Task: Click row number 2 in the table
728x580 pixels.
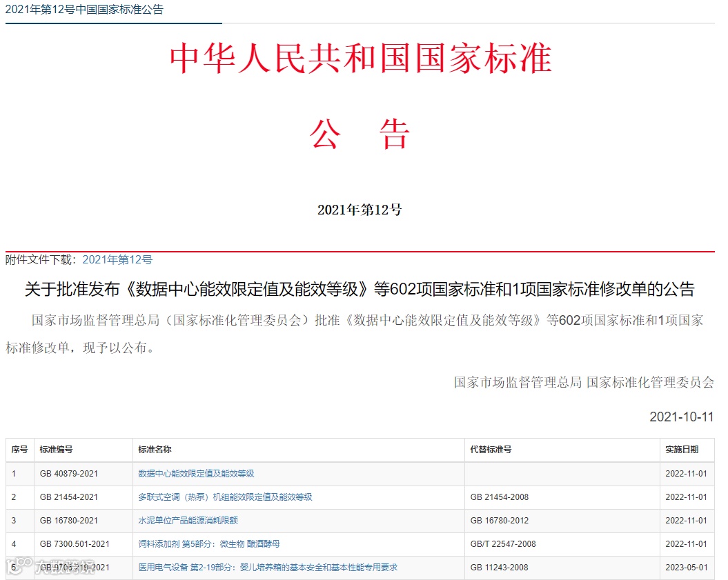Action: click(14, 497)
